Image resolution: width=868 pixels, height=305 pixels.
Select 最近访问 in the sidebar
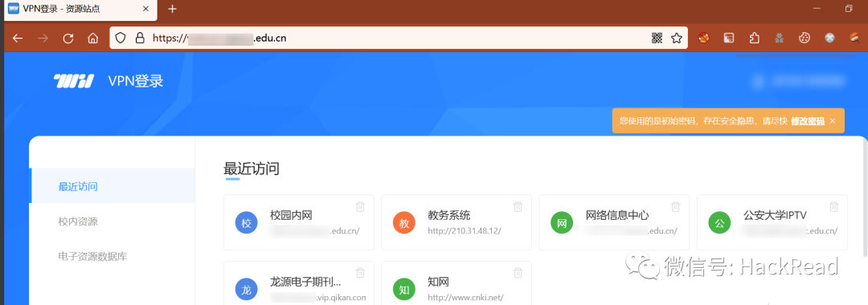113,186
